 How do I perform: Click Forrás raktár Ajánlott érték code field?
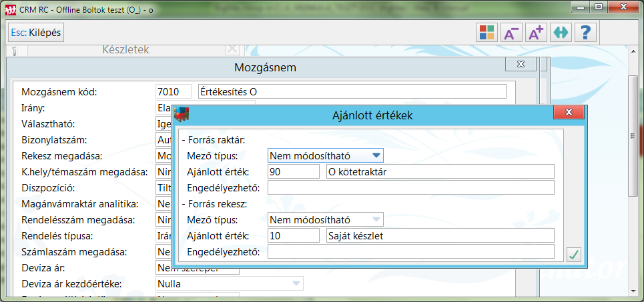[294, 171]
